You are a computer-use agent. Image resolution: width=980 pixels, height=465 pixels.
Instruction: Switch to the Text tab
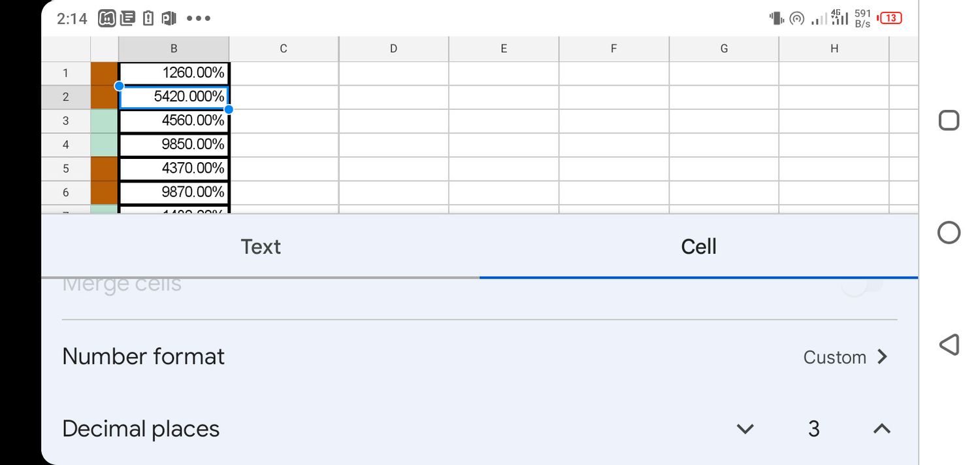[x=261, y=247]
